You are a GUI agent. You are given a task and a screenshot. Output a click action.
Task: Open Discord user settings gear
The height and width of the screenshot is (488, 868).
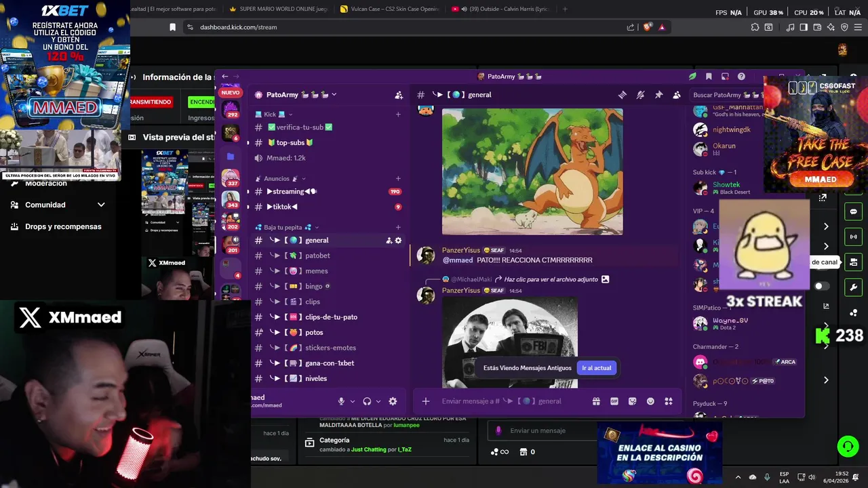[x=393, y=401]
